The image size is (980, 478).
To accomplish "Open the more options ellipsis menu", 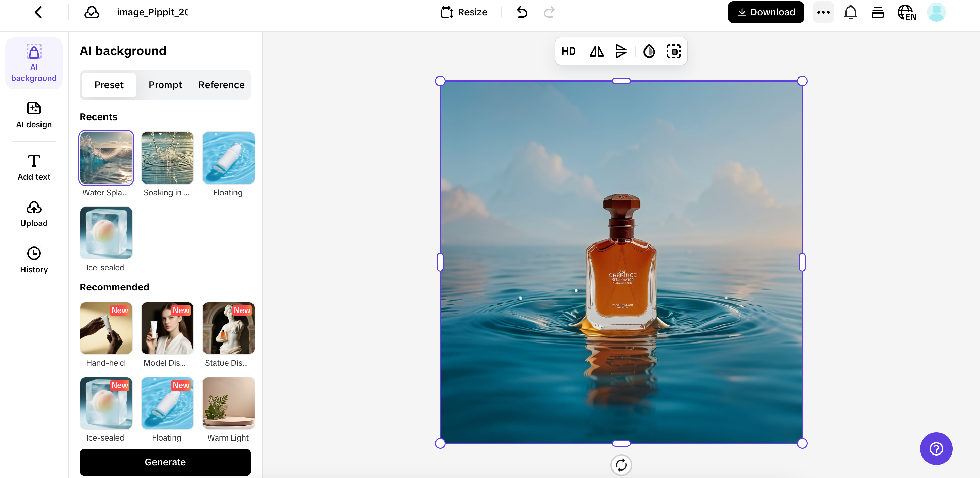I will point(823,12).
